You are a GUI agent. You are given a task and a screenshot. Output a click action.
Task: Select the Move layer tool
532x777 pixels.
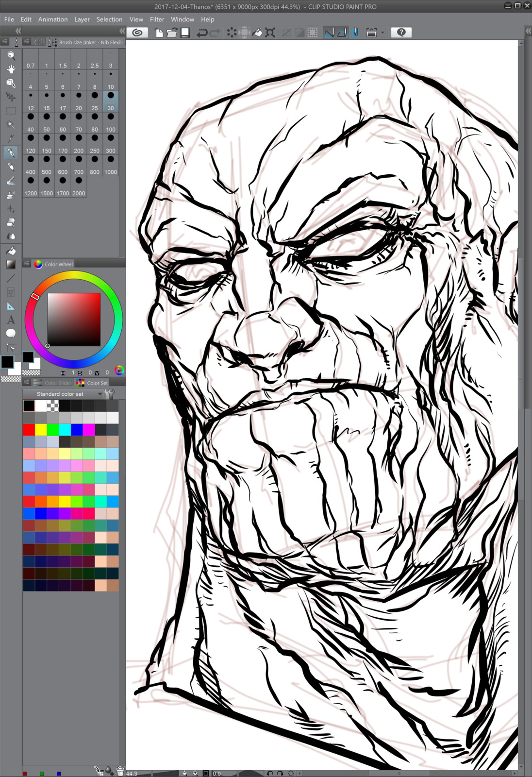11,97
